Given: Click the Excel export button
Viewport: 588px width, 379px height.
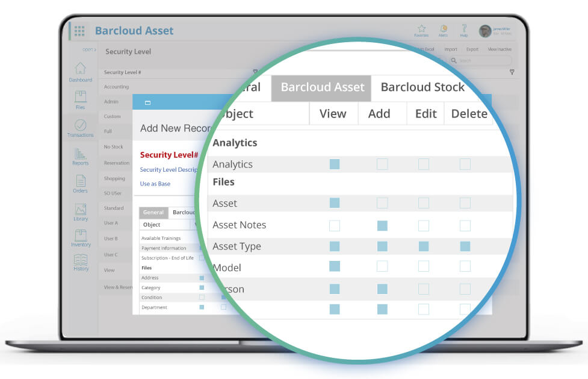Looking at the screenshot, I should click(x=427, y=49).
